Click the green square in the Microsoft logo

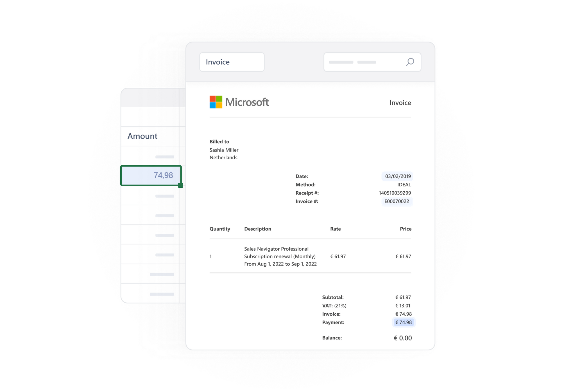(x=219, y=99)
